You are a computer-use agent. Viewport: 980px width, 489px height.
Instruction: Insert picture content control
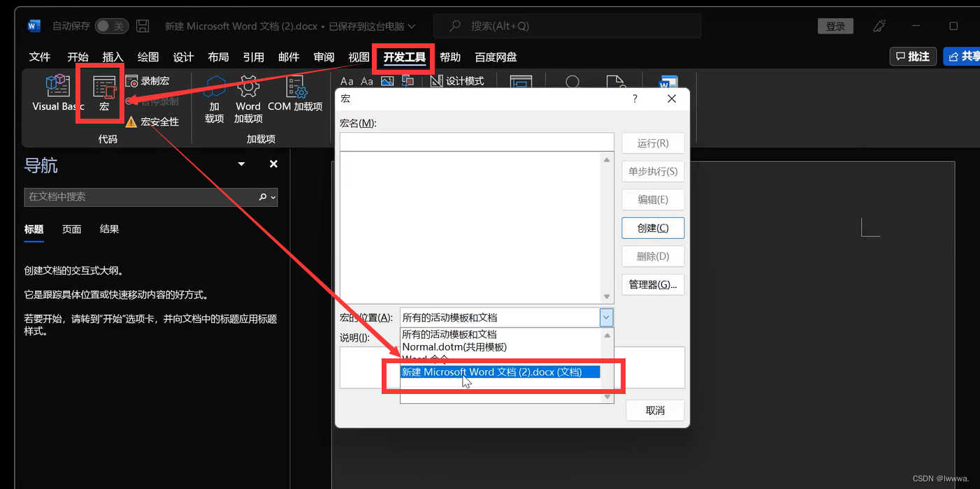(x=387, y=81)
